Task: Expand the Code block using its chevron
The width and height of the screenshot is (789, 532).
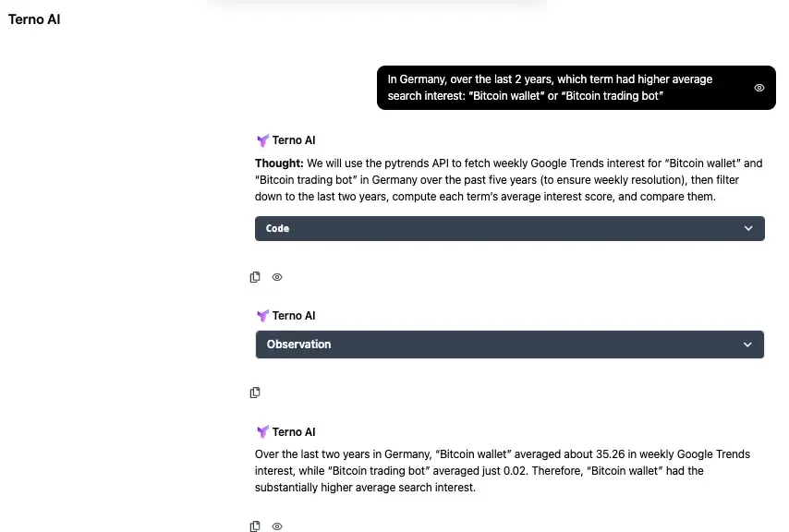Action: point(748,228)
